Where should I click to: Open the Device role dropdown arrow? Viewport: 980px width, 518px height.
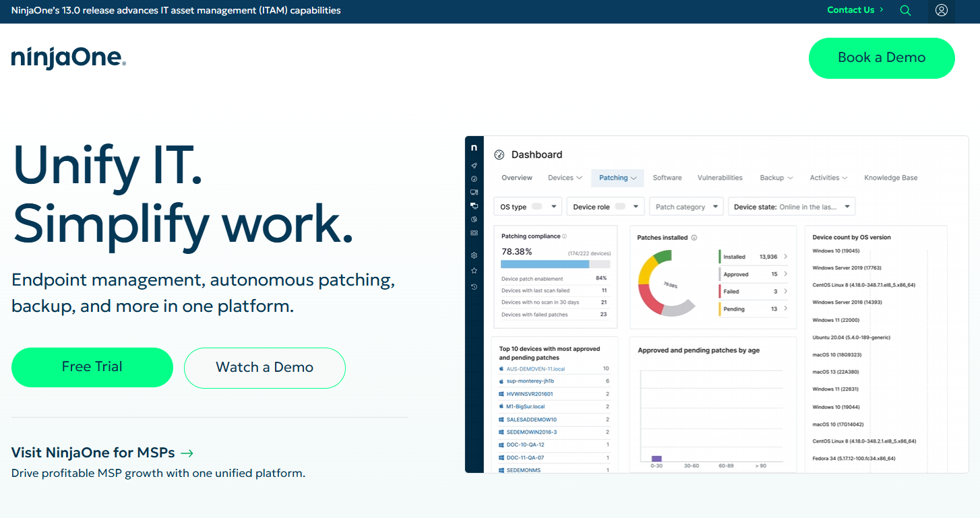[x=636, y=207]
